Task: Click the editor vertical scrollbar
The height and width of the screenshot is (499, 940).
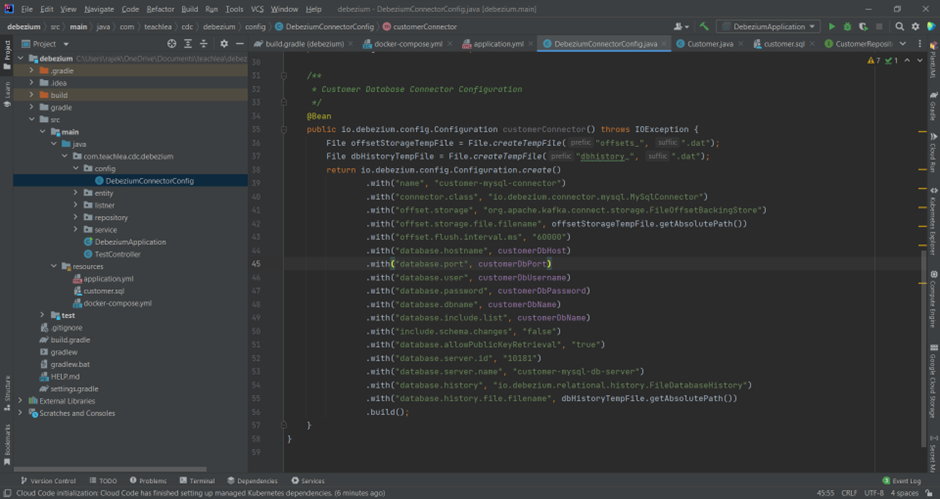Action: [923, 349]
